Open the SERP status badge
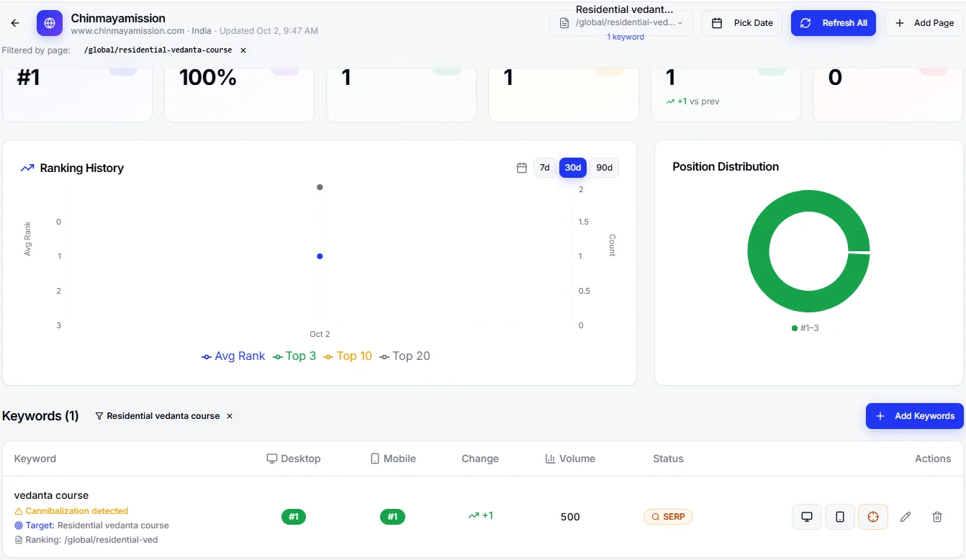Viewport: 966px width, 560px height. coord(668,517)
